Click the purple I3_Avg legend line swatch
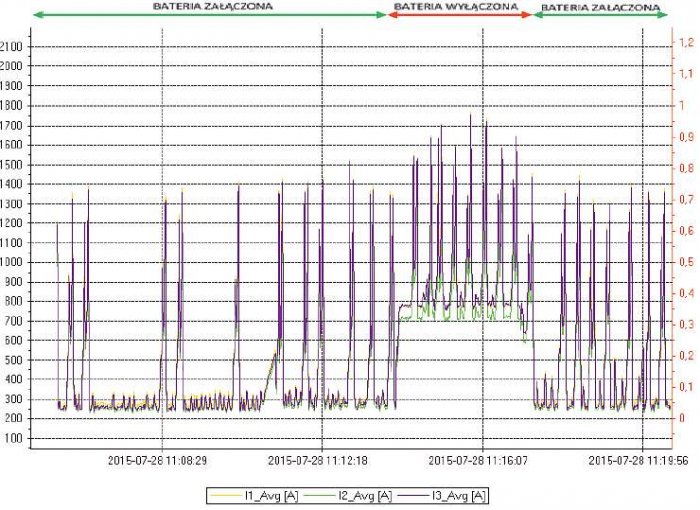Viewport: 700px width, 510px height. pyautogui.click(x=413, y=495)
